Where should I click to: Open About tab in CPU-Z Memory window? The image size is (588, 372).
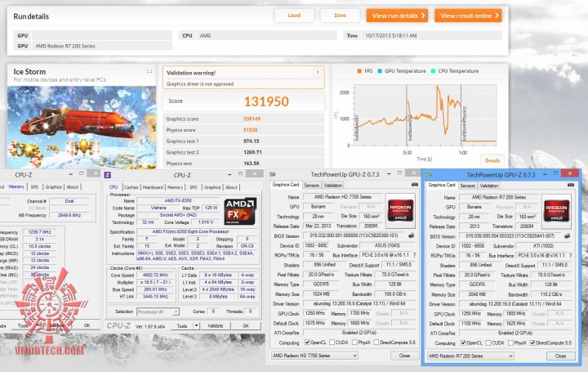tap(73, 186)
